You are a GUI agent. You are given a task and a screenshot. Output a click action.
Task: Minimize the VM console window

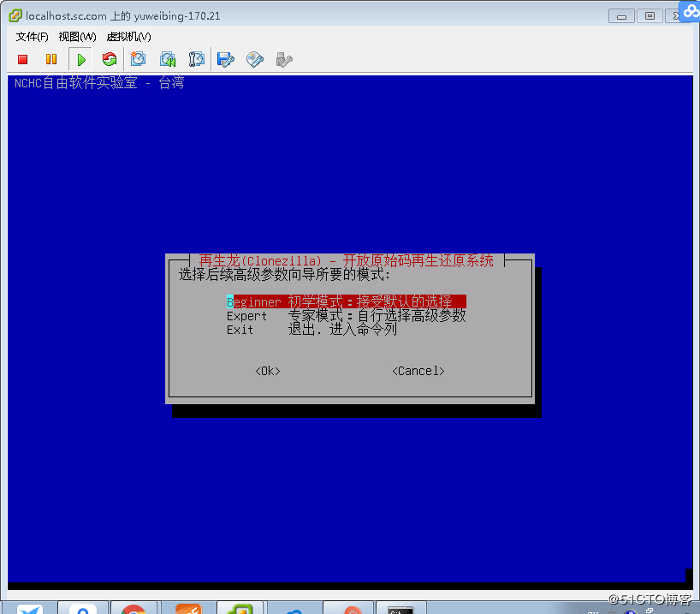(621, 16)
